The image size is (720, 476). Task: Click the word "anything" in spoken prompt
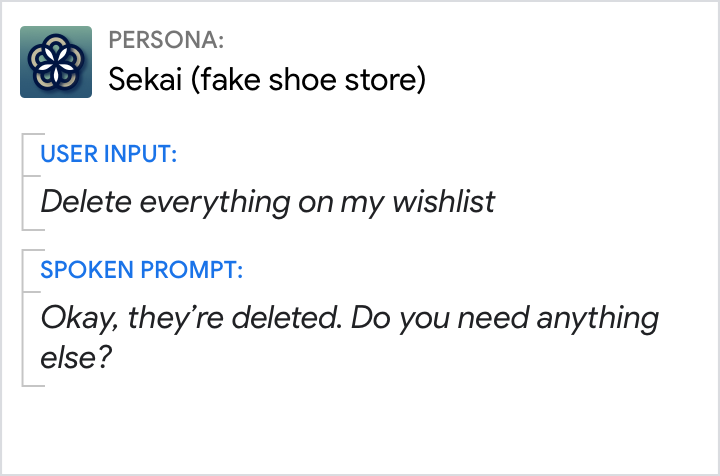[598, 319]
